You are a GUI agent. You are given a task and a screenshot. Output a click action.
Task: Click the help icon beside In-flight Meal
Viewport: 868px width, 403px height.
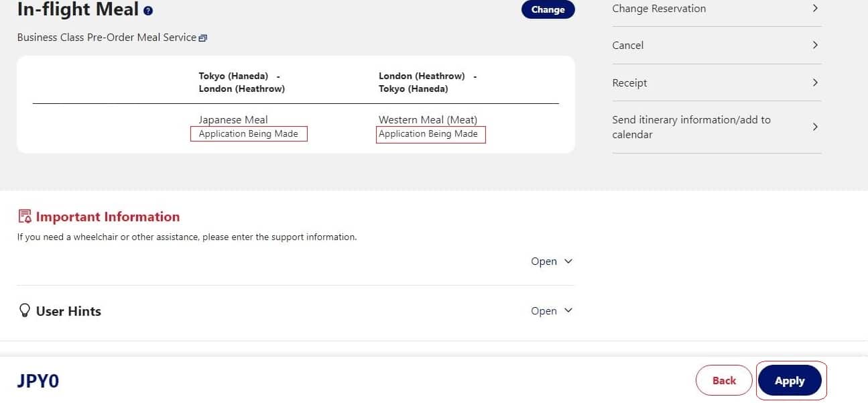point(148,11)
